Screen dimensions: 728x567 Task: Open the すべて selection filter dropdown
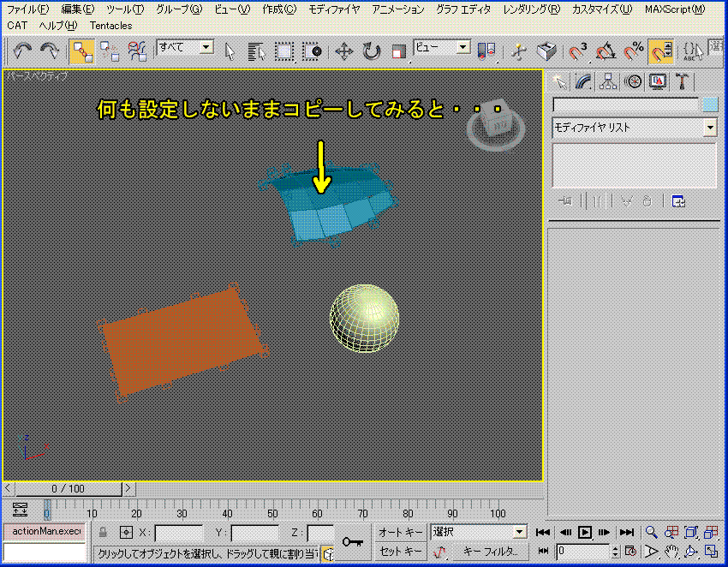tap(185, 47)
